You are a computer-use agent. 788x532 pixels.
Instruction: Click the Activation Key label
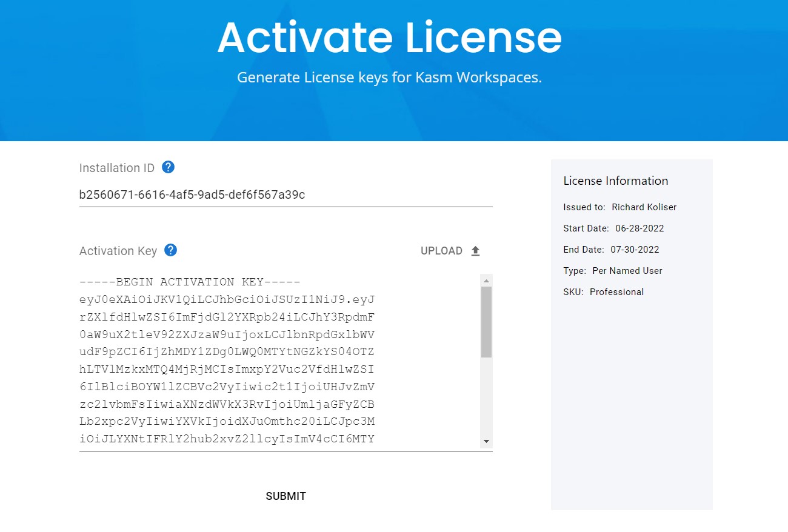pos(118,251)
